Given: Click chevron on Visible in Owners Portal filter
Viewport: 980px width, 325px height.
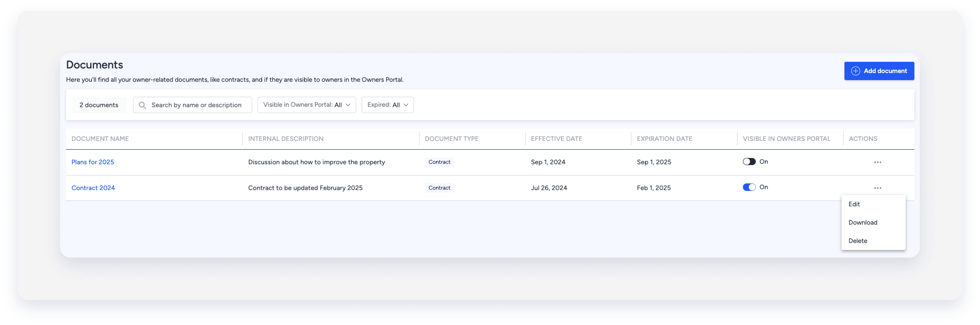Looking at the screenshot, I should (x=348, y=105).
